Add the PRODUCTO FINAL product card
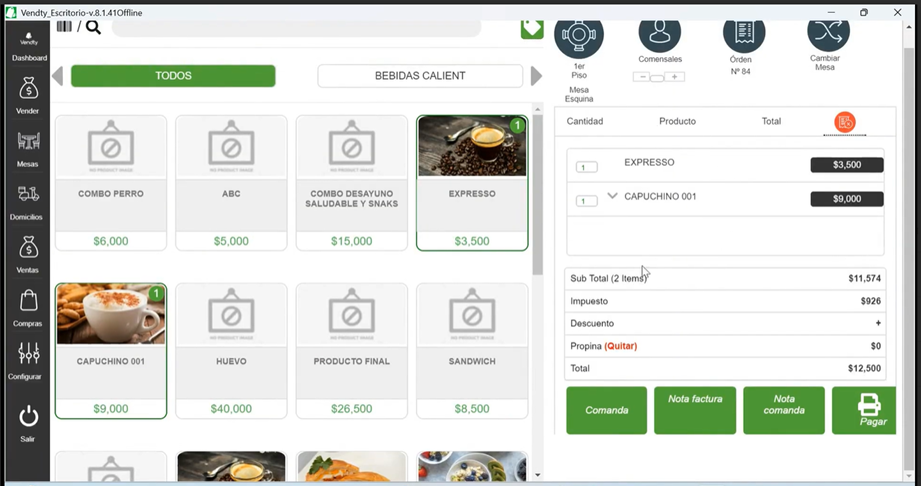921x486 pixels. click(x=352, y=351)
